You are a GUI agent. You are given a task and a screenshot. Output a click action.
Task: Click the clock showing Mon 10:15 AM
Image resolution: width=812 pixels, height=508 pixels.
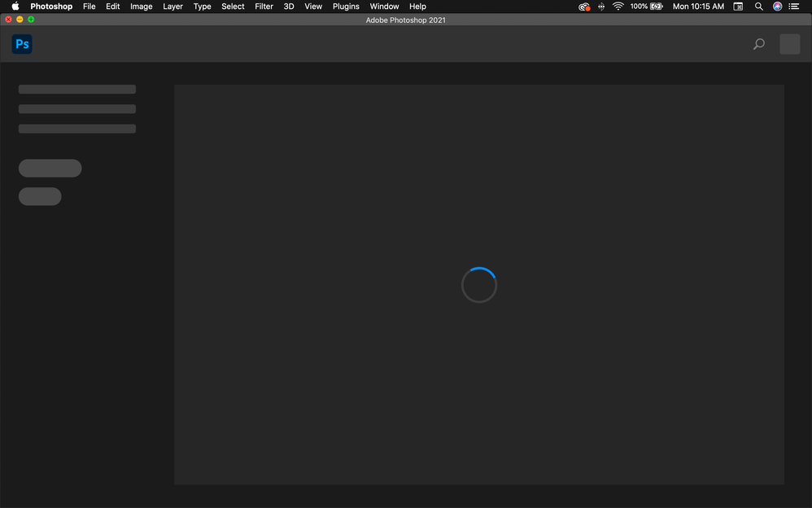(x=698, y=7)
